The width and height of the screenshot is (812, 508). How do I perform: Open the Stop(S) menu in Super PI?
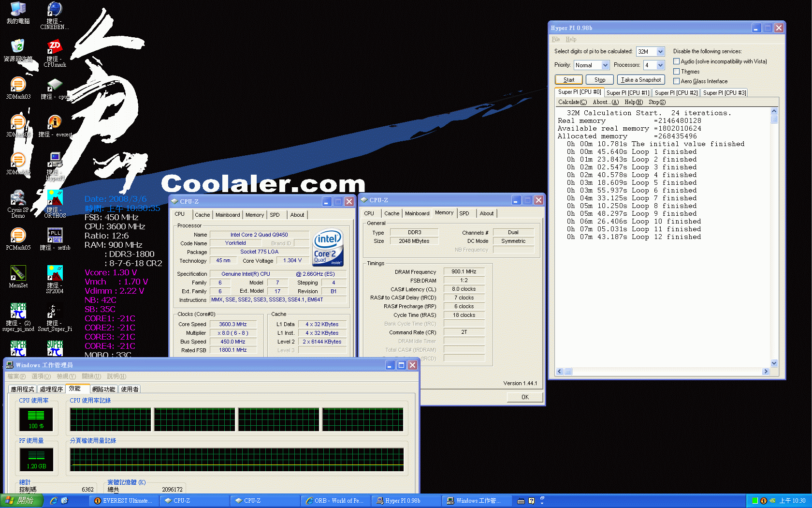(x=657, y=102)
